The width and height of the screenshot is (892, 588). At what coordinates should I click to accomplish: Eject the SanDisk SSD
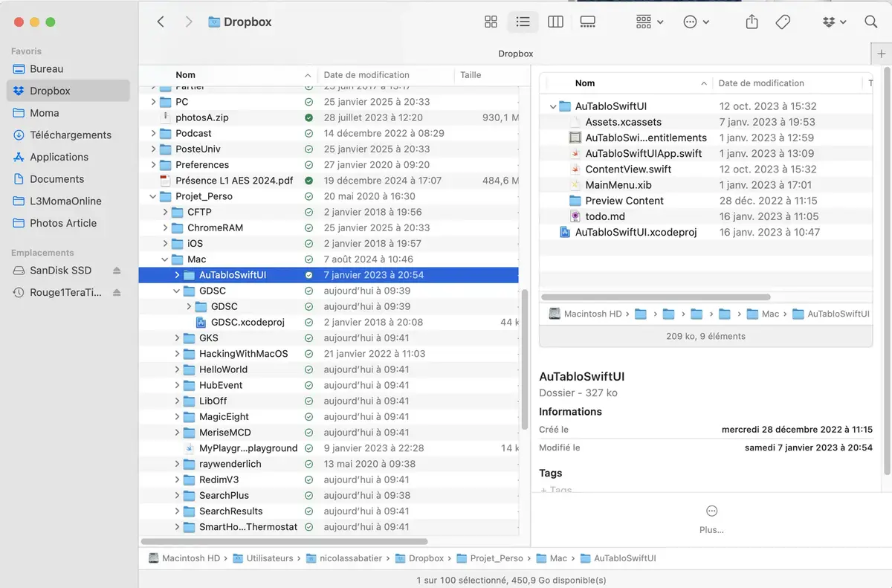[x=116, y=270]
